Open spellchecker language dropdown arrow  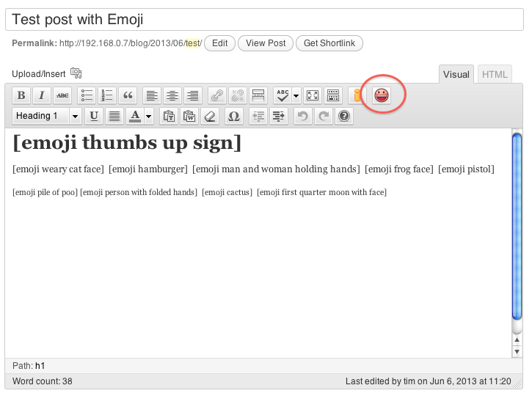click(296, 96)
